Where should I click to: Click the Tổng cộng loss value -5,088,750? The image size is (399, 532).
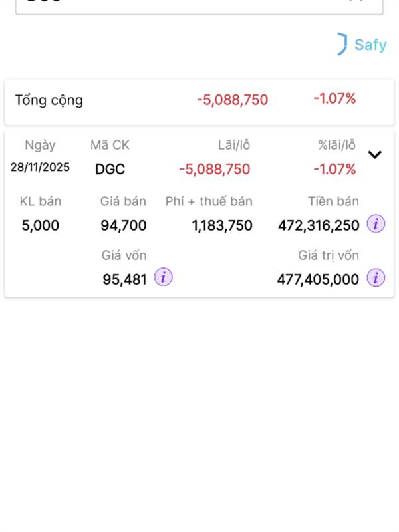232,100
